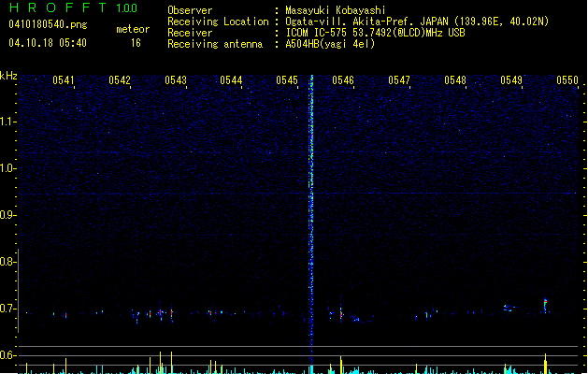The image size is (588, 374).
Task: Click the 0.9 kHz axis tick label
Action: click(7, 215)
